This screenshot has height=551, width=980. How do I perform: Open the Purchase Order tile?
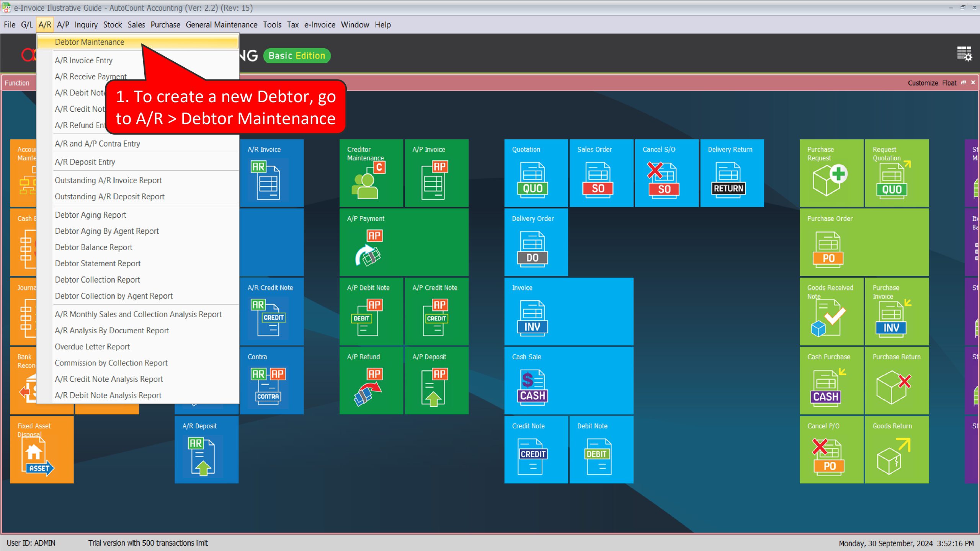[864, 242]
